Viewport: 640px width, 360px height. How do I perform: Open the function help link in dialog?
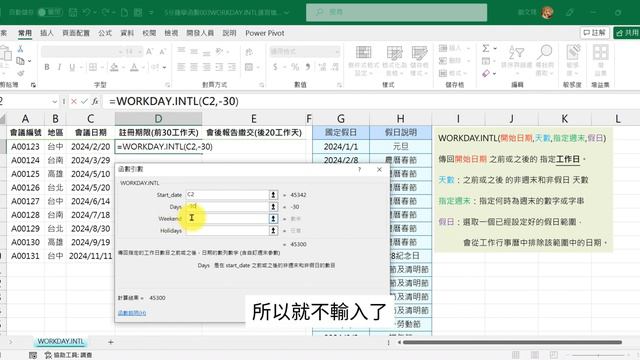pos(132,313)
